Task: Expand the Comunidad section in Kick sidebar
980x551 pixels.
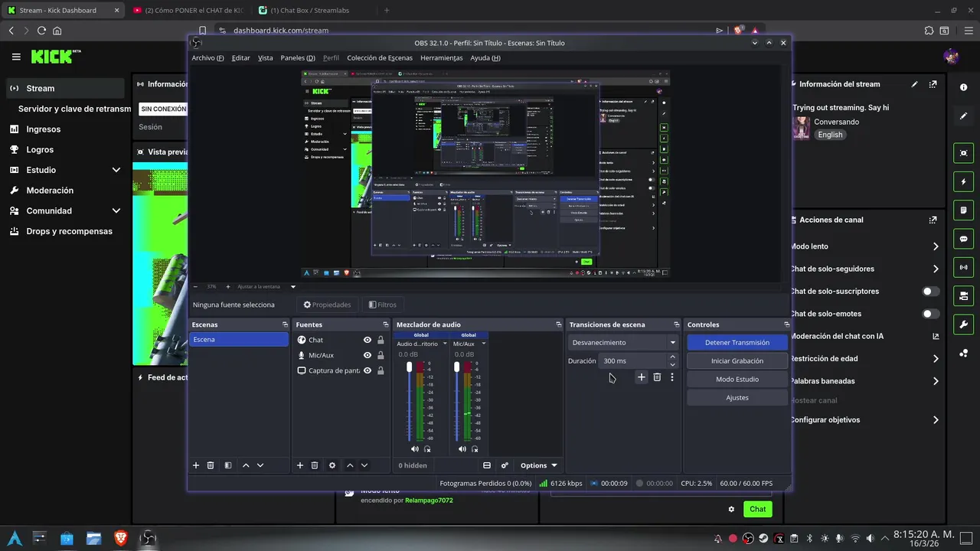Action: [116, 210]
